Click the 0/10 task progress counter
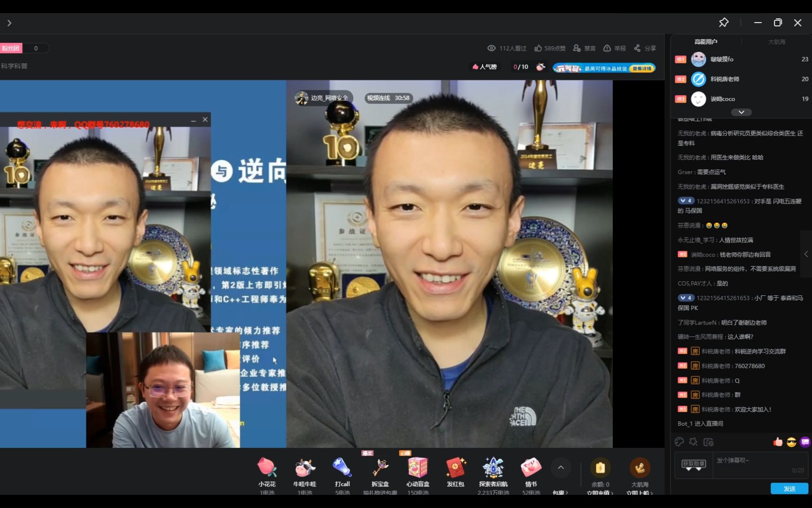The height and width of the screenshot is (508, 812). [x=521, y=67]
